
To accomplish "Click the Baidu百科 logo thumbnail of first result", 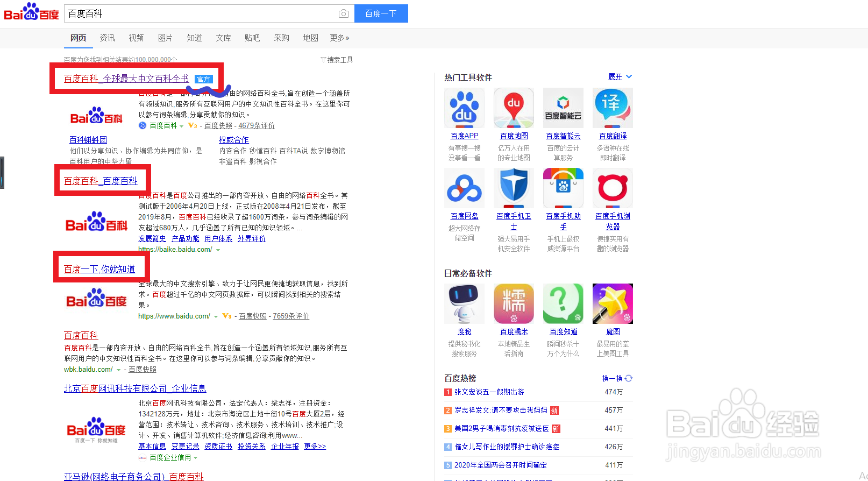I will coord(96,116).
